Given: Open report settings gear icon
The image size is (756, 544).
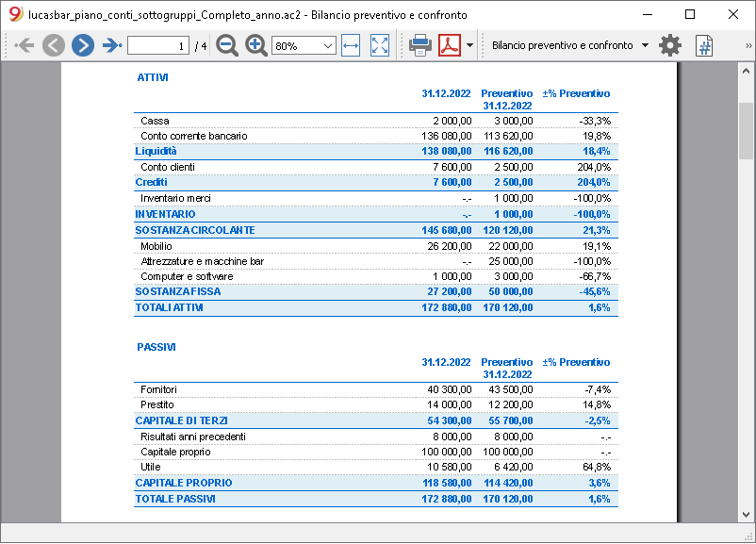Looking at the screenshot, I should 670,46.
